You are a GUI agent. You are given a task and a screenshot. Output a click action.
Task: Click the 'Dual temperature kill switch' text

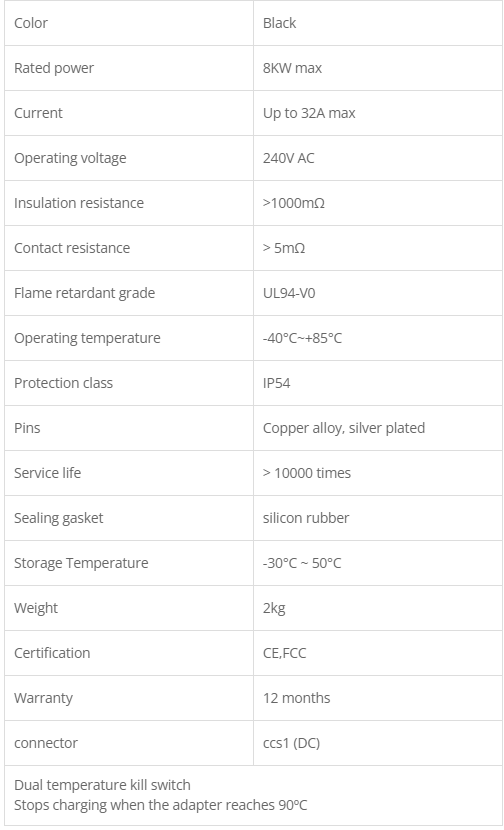coord(102,785)
